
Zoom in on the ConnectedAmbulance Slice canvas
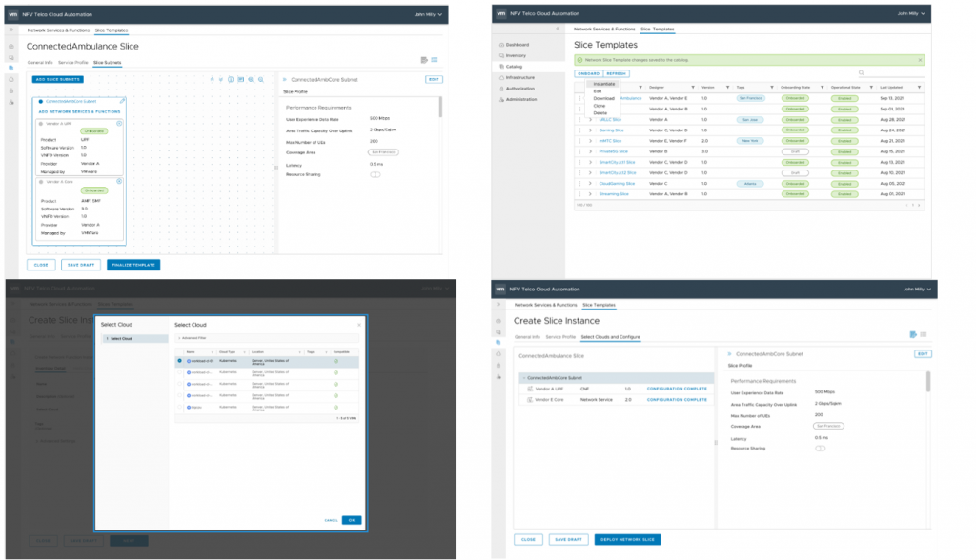[x=251, y=80]
